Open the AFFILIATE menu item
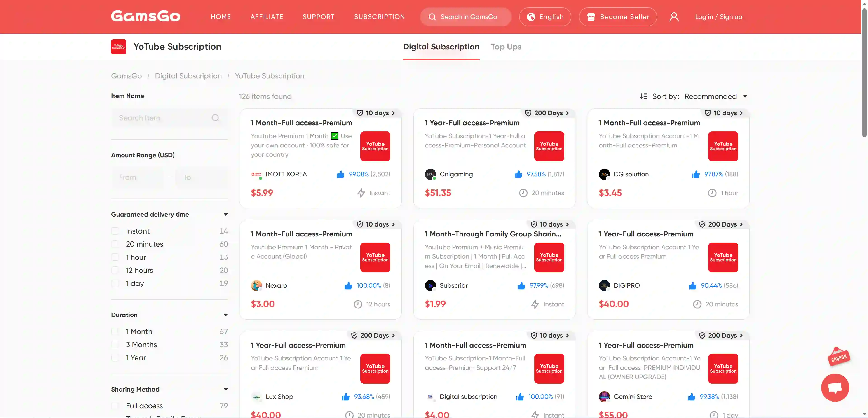 click(267, 17)
